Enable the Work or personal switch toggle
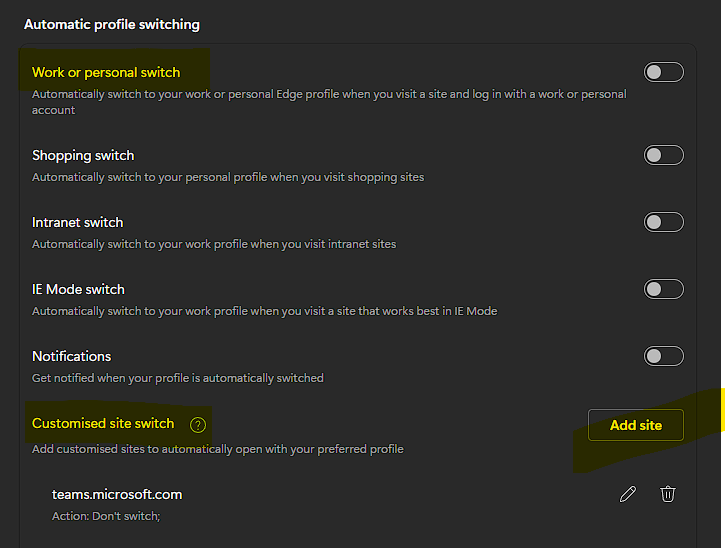 (x=664, y=72)
